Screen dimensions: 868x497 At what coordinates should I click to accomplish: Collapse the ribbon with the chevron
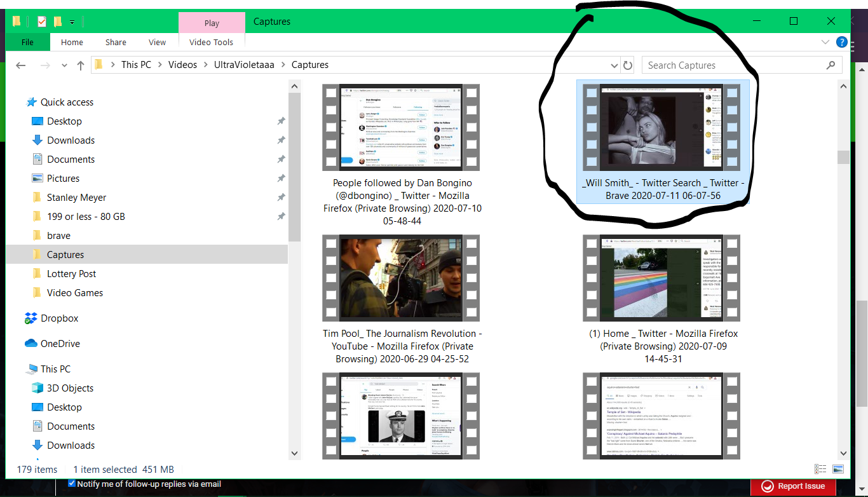825,43
